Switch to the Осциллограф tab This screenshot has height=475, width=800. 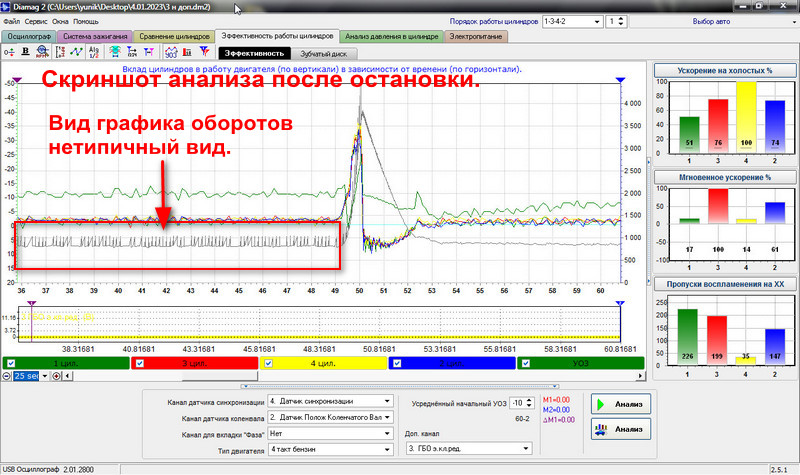pyautogui.click(x=29, y=37)
